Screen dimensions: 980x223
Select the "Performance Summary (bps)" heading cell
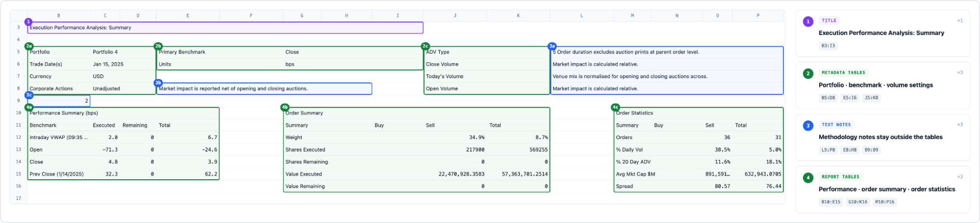(123, 113)
